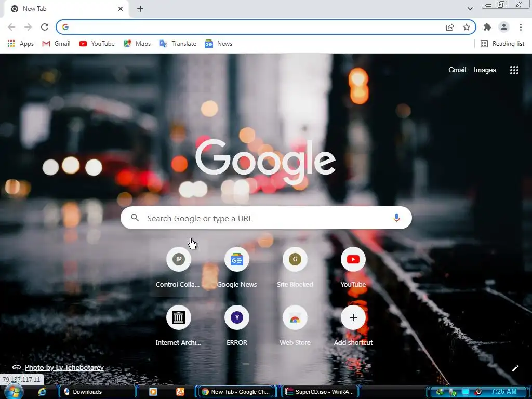Click the browser forward arrow

pos(28,27)
